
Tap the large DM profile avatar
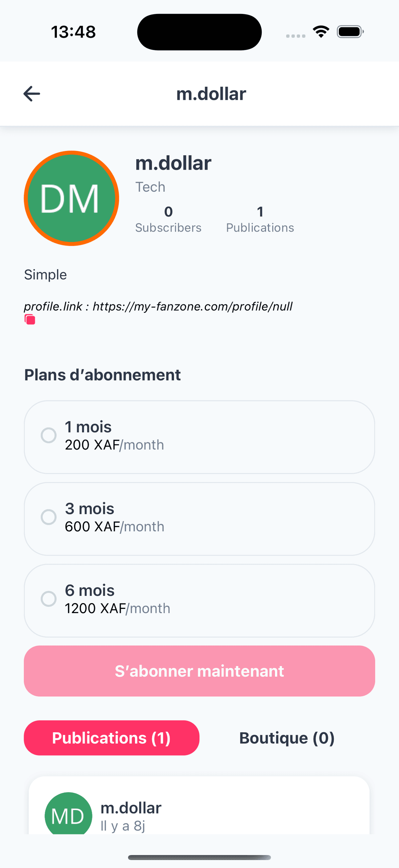pyautogui.click(x=71, y=199)
